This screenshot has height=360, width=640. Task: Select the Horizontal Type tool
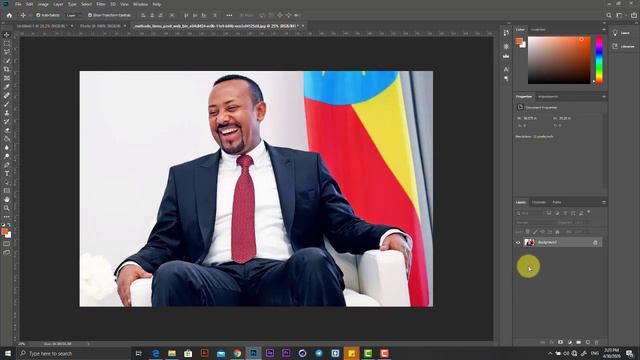[7, 173]
